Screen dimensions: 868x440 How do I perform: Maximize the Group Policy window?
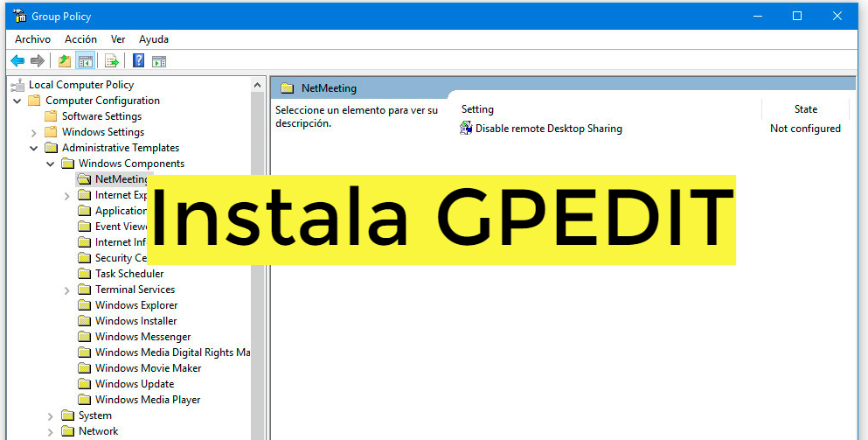pyautogui.click(x=797, y=16)
